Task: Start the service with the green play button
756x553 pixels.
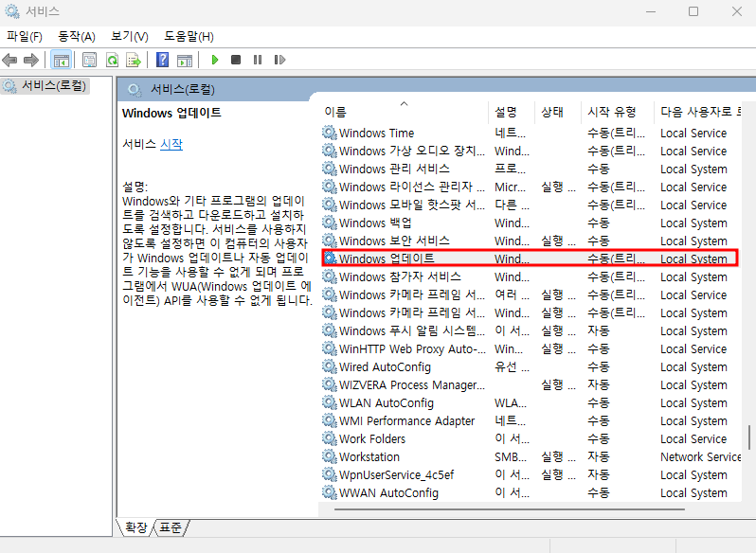Action: point(215,60)
